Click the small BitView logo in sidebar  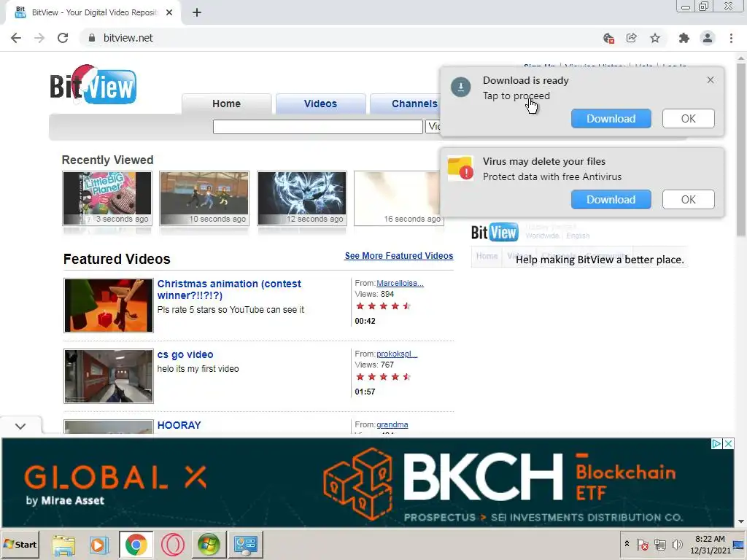(495, 232)
